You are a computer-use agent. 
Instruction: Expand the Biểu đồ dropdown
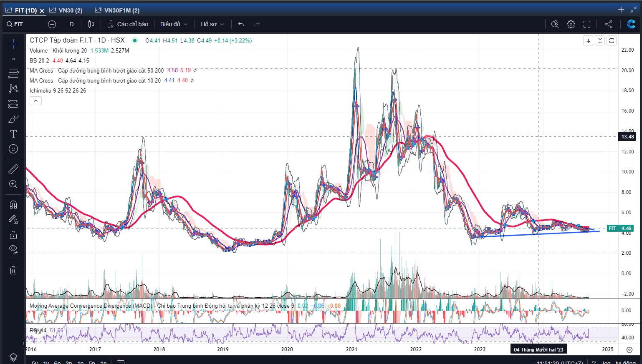pyautogui.click(x=174, y=24)
